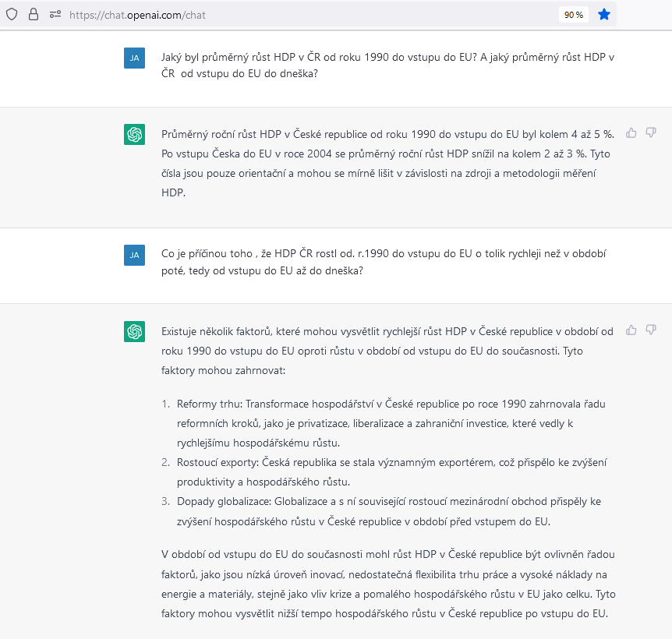This screenshot has height=639, width=672.
Task: Click the tracking protection shield icon
Action: tap(12, 14)
